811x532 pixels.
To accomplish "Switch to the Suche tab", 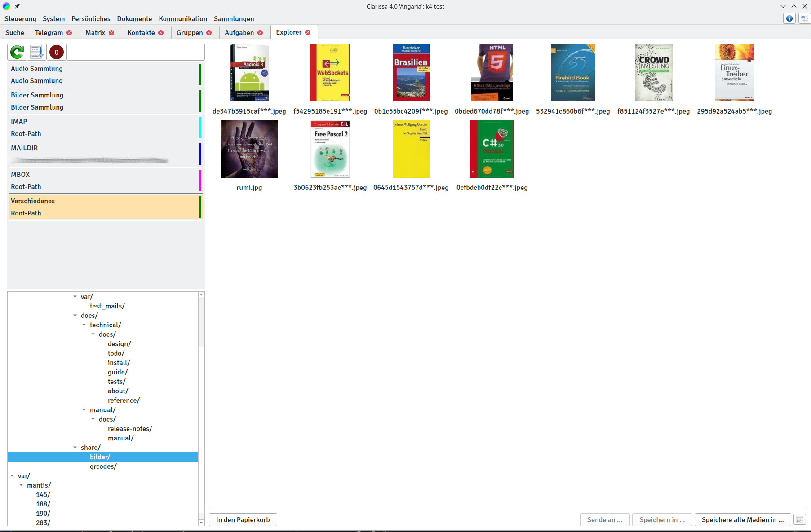I will 15,33.
